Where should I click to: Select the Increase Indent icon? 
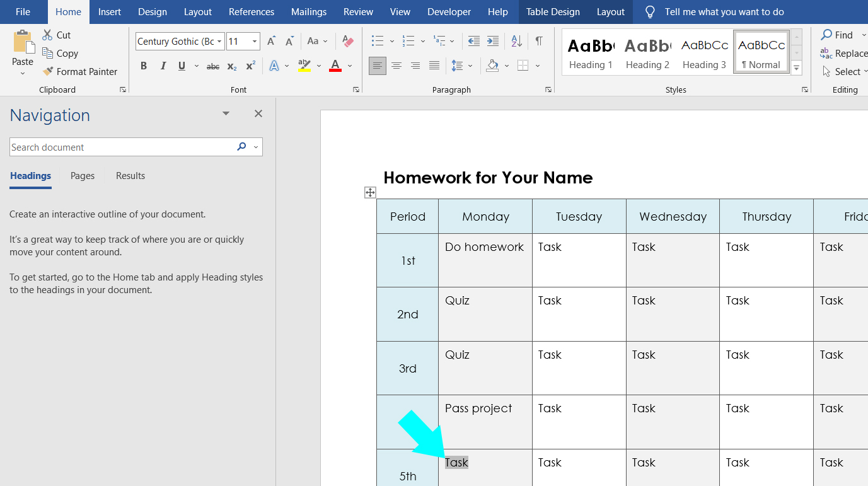pyautogui.click(x=492, y=40)
